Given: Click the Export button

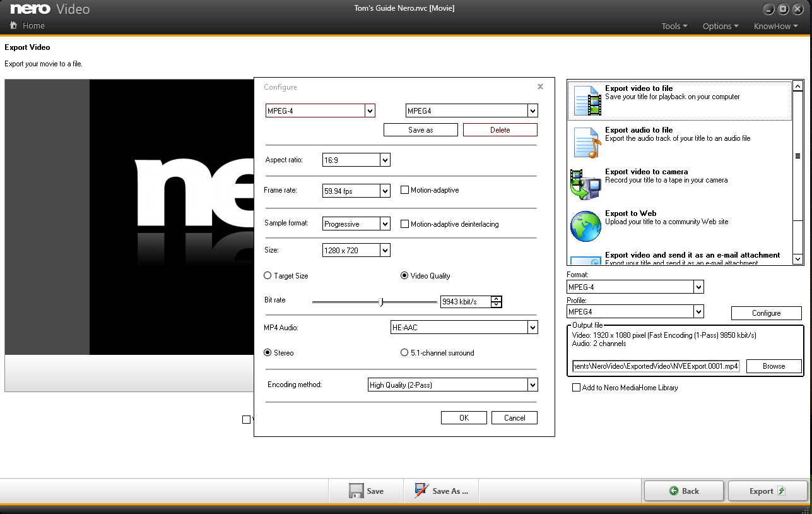Looking at the screenshot, I should point(768,491).
